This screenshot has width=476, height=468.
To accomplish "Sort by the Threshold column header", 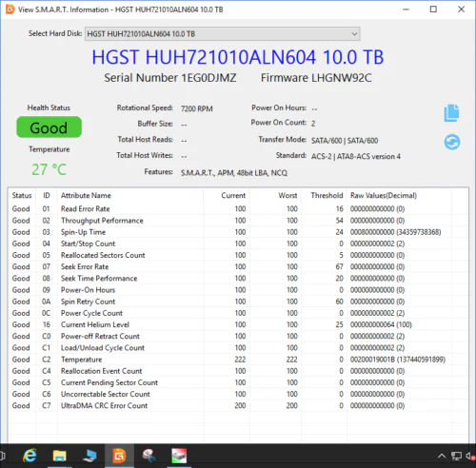I will pos(324,195).
